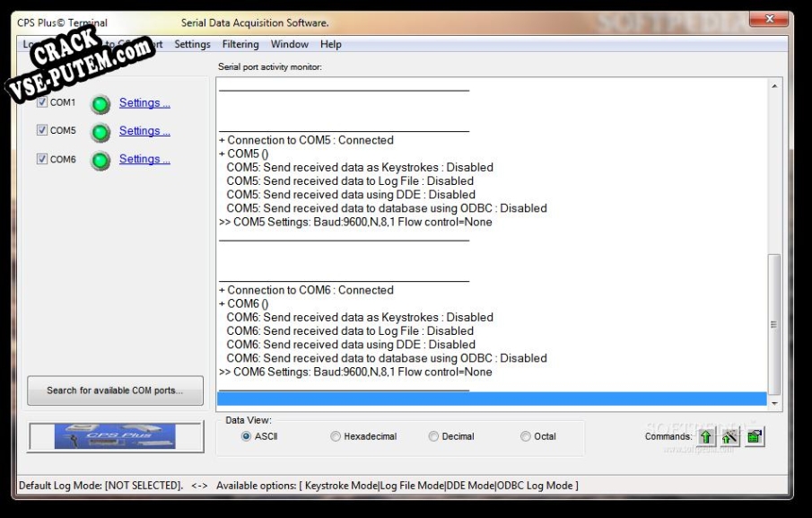Screen dimensions: 812x518
Task: Uncheck the COM1 port checkbox
Action: (x=42, y=102)
